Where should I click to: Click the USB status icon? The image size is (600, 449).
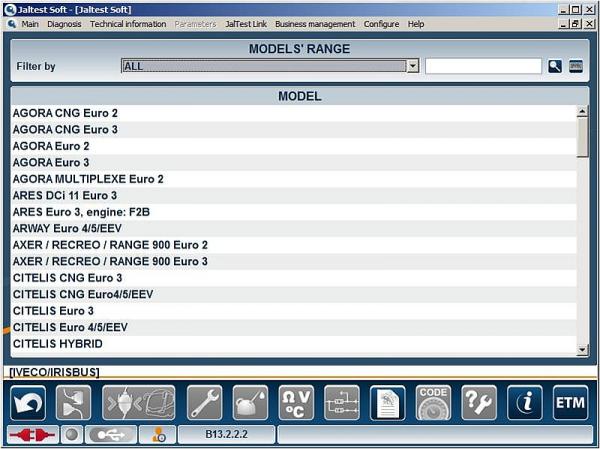click(x=111, y=435)
